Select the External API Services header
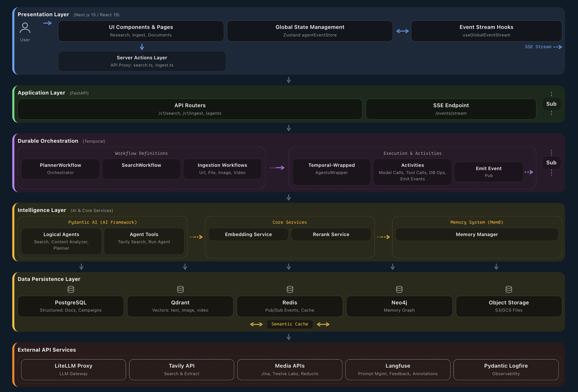The height and width of the screenshot is (392, 578). [46, 350]
